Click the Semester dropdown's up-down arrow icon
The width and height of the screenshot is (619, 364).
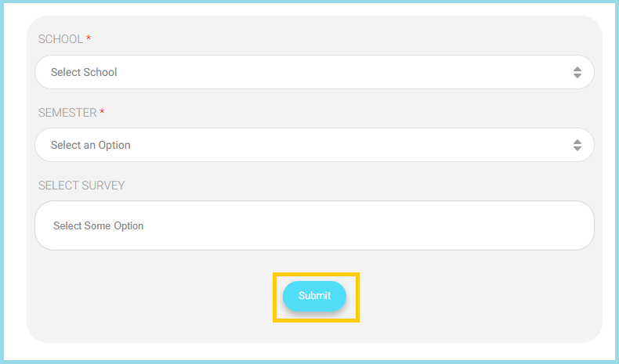[577, 145]
